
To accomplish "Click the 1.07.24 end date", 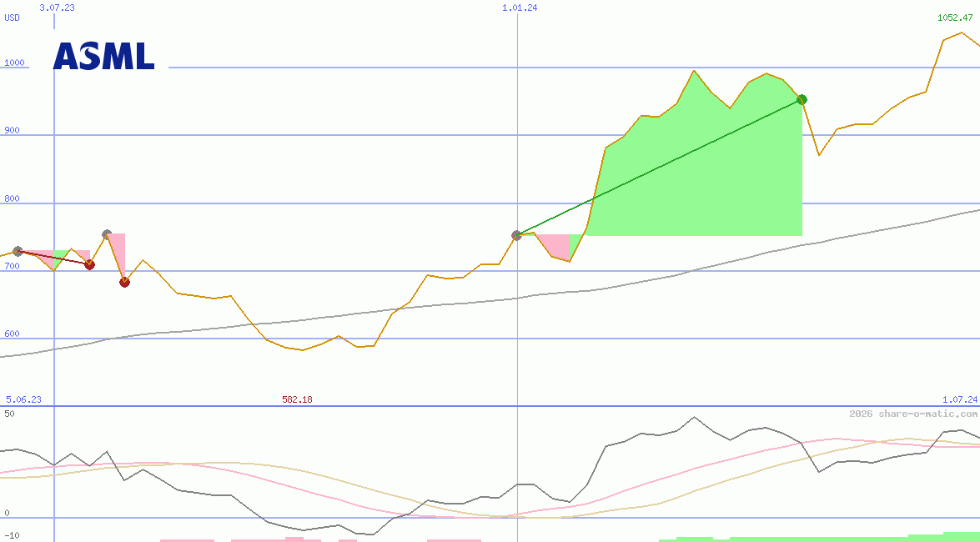I will [960, 399].
